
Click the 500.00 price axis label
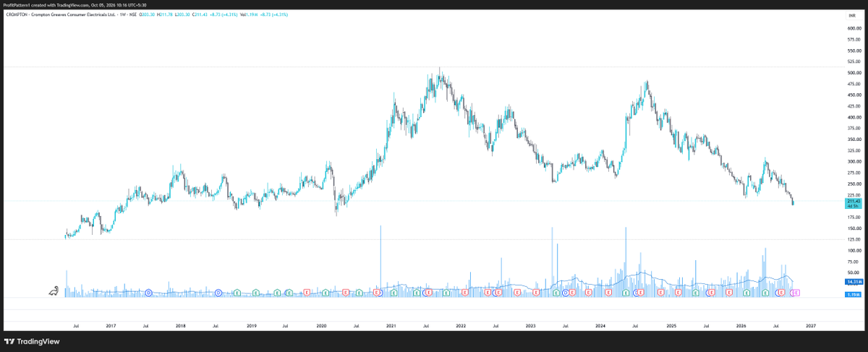pyautogui.click(x=854, y=73)
